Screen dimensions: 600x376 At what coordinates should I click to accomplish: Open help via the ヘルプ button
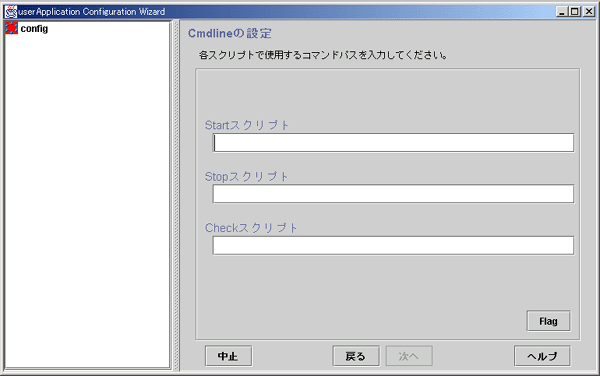point(542,356)
